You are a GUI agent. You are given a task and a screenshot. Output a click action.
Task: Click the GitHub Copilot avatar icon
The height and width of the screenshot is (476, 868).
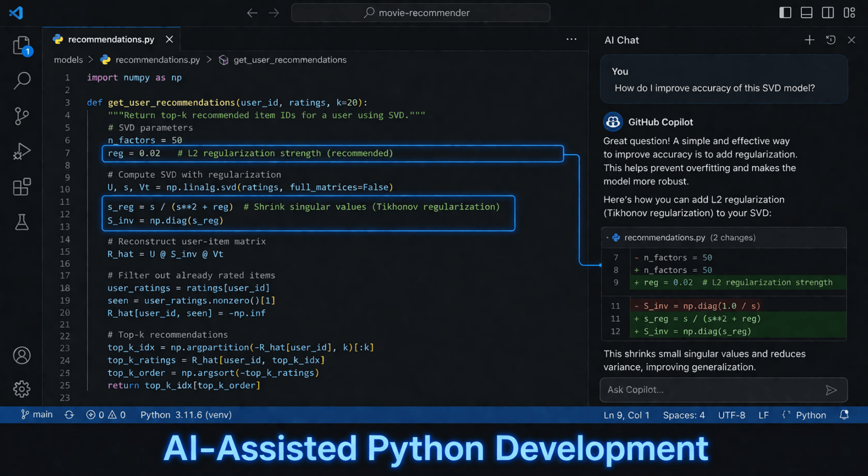pos(613,121)
